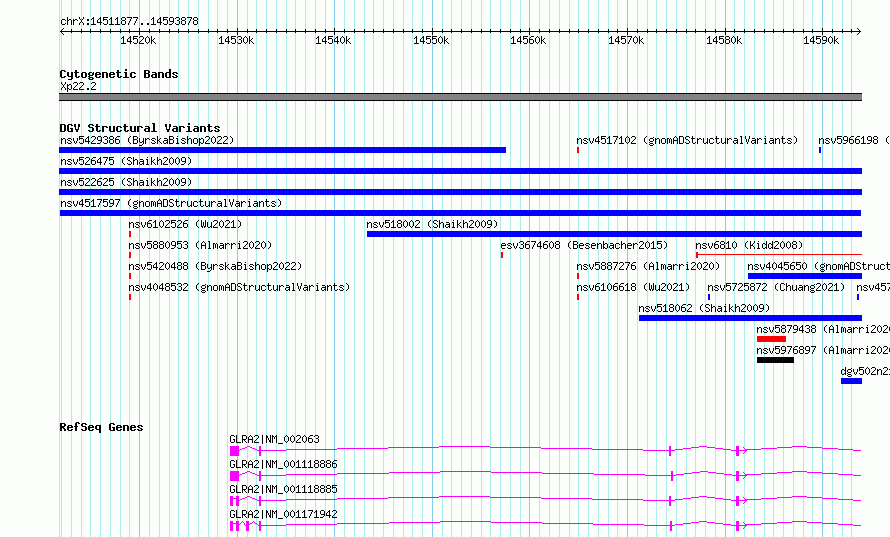Select the nsv5880953 (Almarri2020) label
Viewport: 890px width, 537px height.
point(200,245)
